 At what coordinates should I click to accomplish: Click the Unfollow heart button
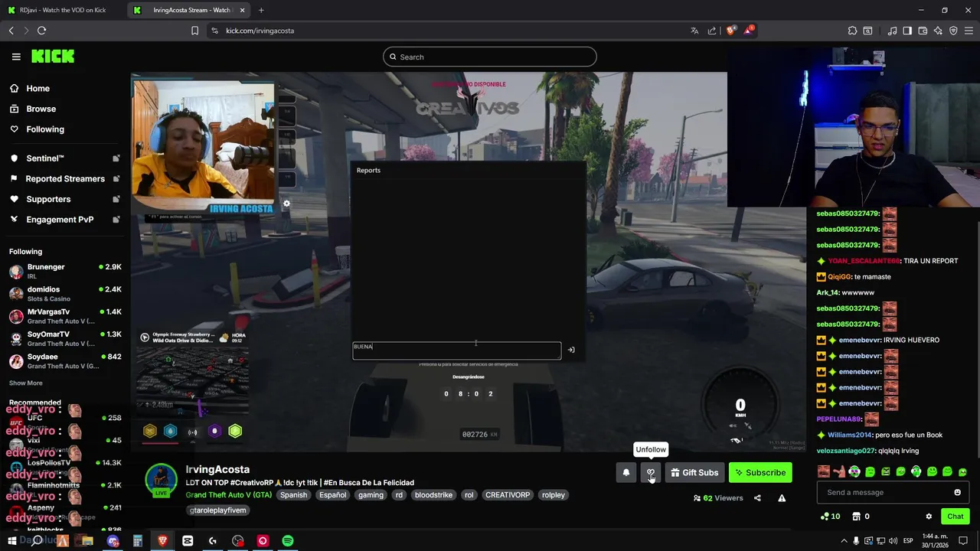point(651,473)
